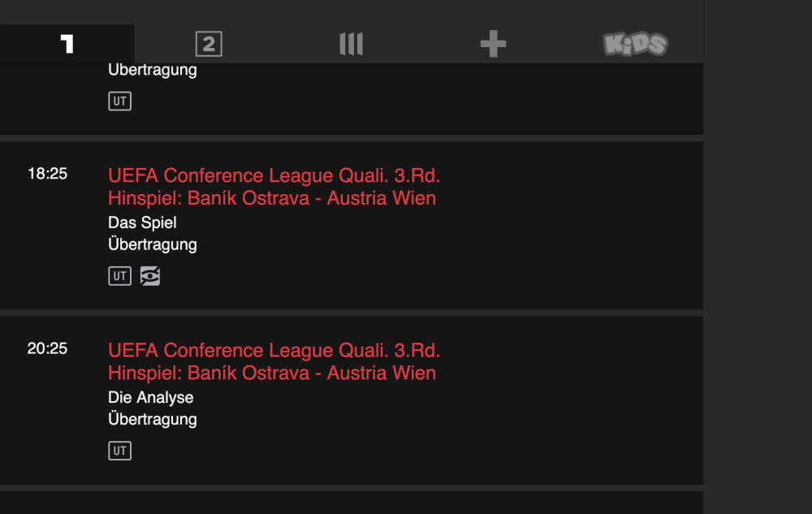Image resolution: width=812 pixels, height=514 pixels.
Task: Switch to the ORF plus tab
Action: pyautogui.click(x=493, y=44)
